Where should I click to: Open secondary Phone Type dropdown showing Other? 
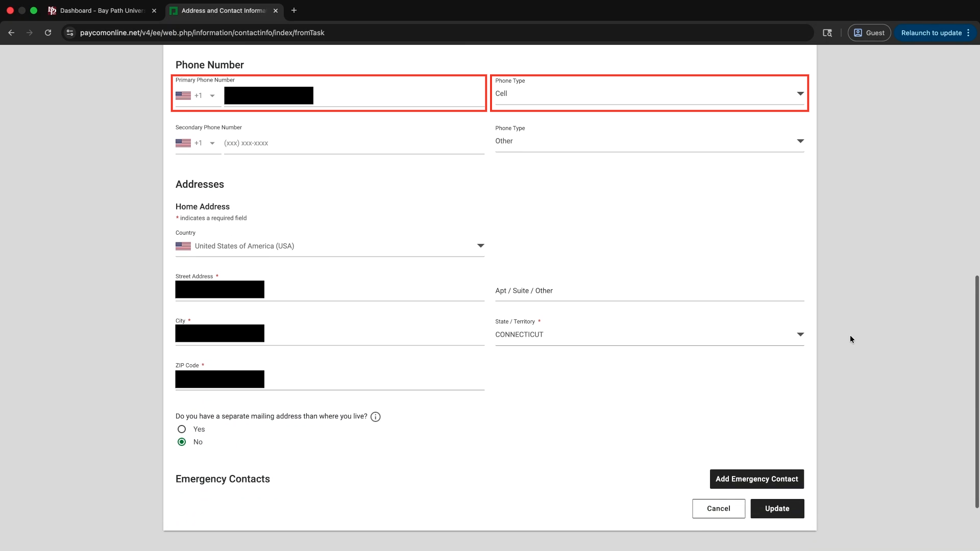(x=649, y=141)
